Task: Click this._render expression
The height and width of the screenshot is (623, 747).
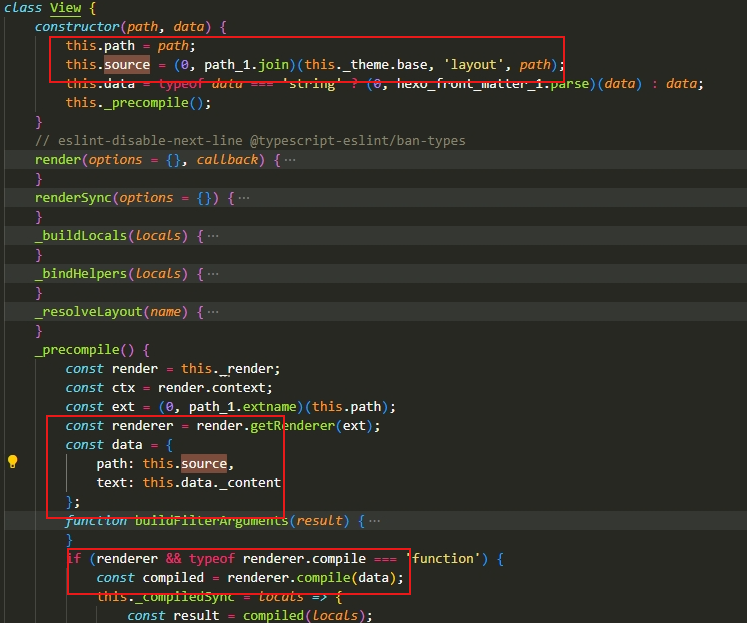Action: 227,369
